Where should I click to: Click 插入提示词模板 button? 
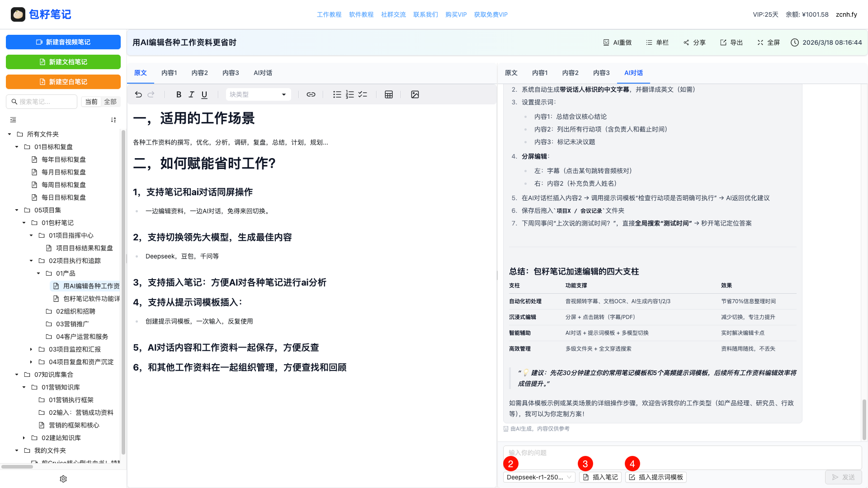(x=656, y=477)
